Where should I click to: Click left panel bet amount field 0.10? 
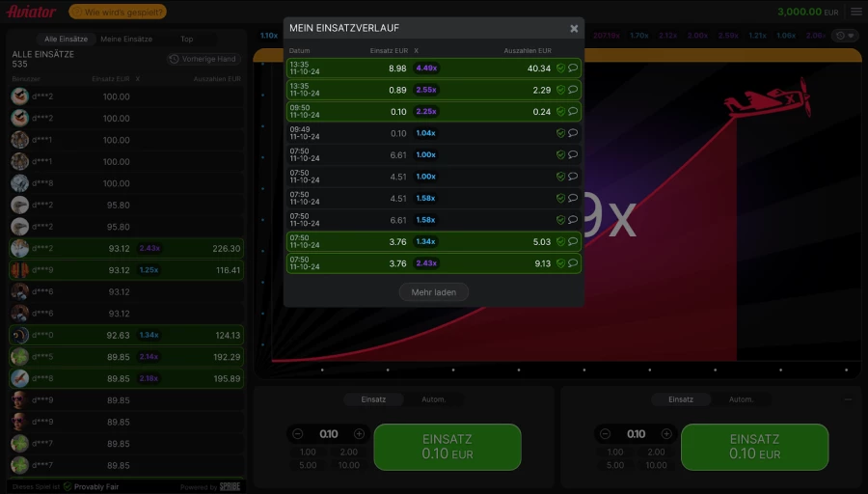click(328, 434)
